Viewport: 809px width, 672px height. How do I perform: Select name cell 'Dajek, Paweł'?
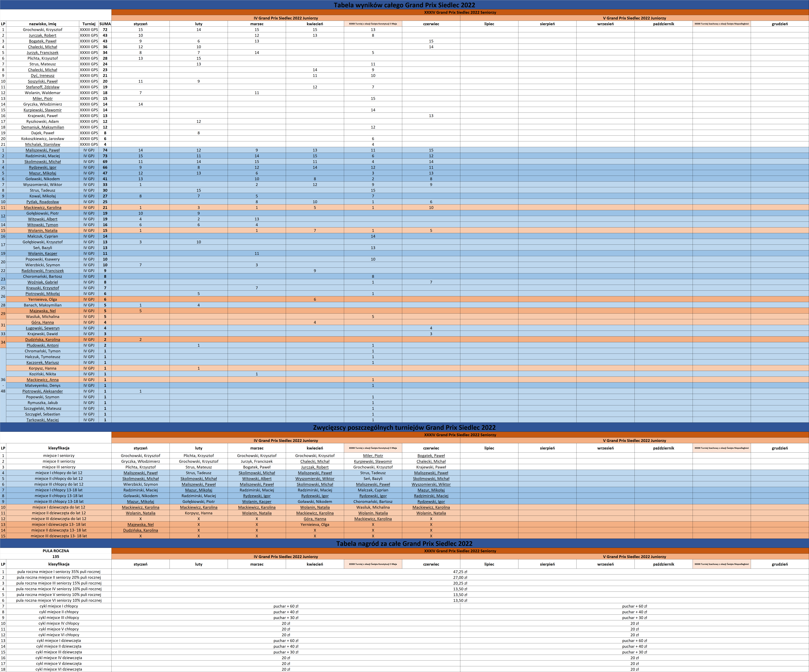tap(42, 133)
